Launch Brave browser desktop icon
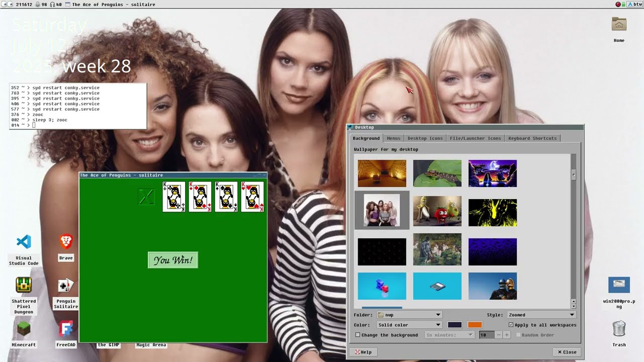This screenshot has width=644, height=362. [x=66, y=242]
